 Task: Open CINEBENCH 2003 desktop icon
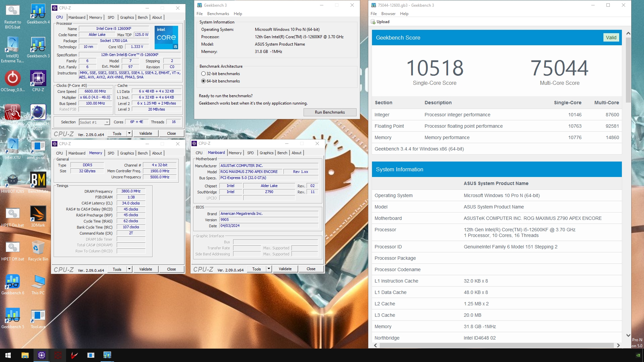click(x=38, y=117)
